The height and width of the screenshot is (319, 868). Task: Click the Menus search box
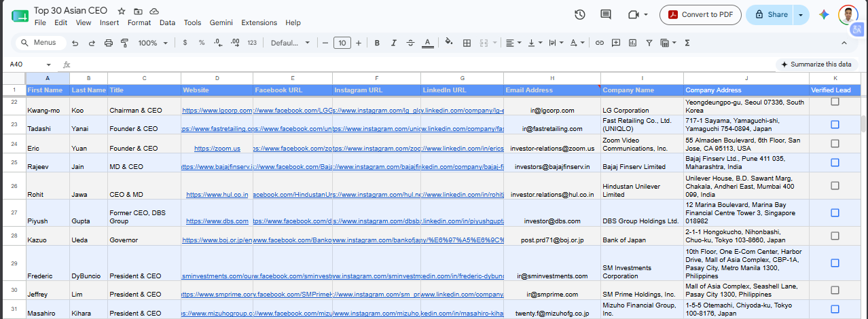coord(41,43)
